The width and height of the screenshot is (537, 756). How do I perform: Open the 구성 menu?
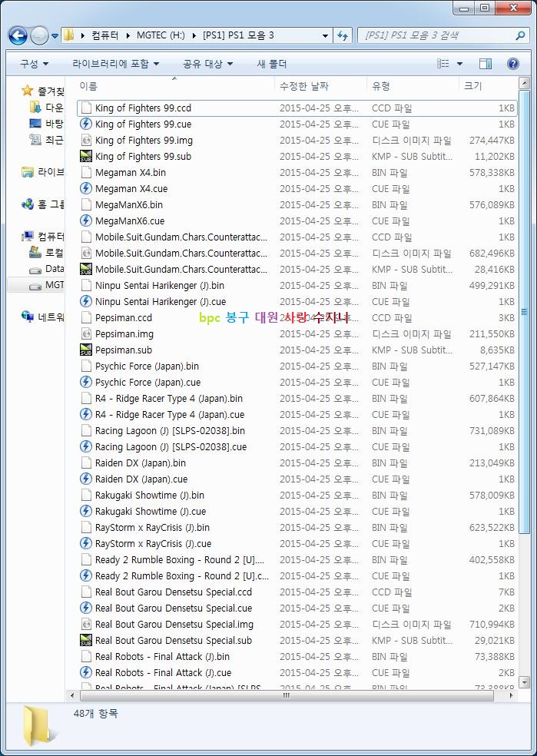tap(34, 64)
